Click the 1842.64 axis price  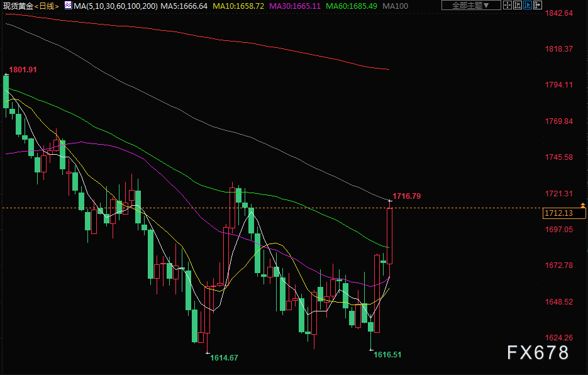pos(558,13)
